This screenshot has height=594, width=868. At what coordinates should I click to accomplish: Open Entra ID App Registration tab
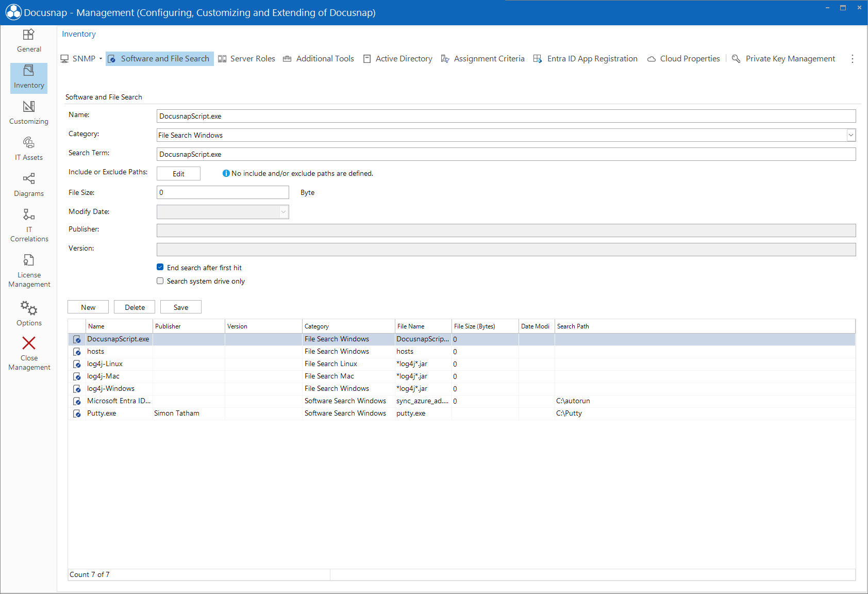(586, 59)
